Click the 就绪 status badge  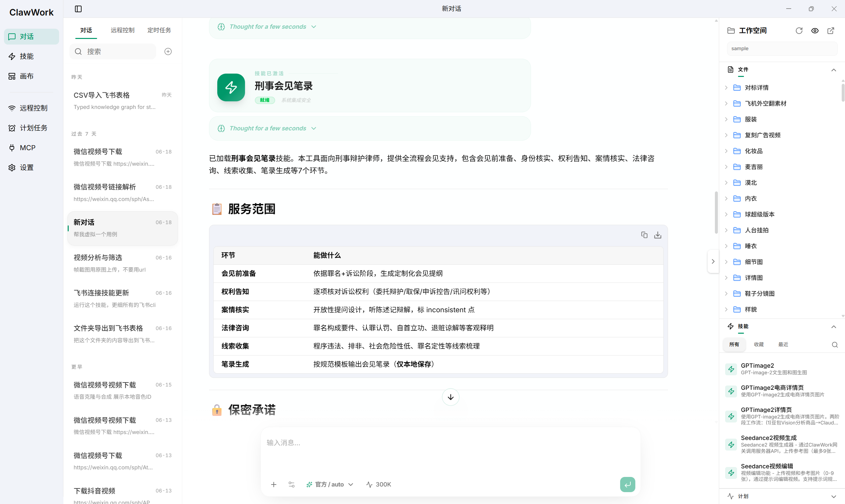[x=265, y=100]
